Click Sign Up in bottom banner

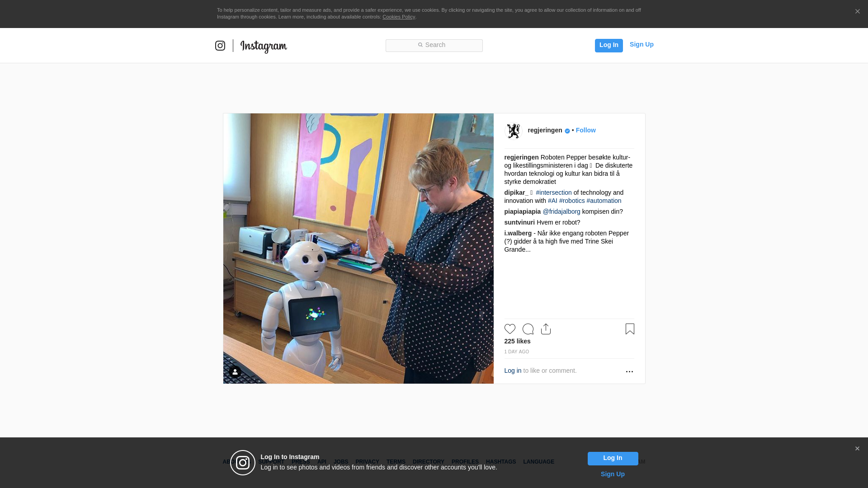613,474
